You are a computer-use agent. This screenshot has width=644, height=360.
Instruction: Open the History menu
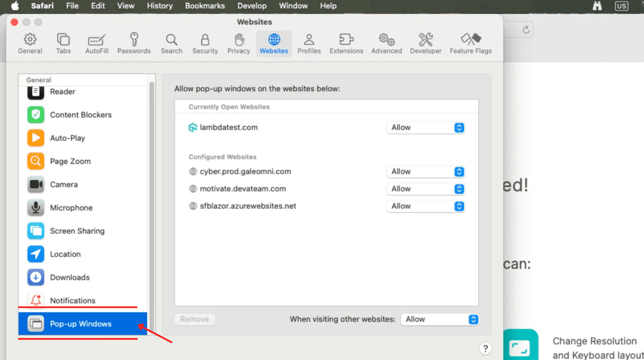pos(159,6)
